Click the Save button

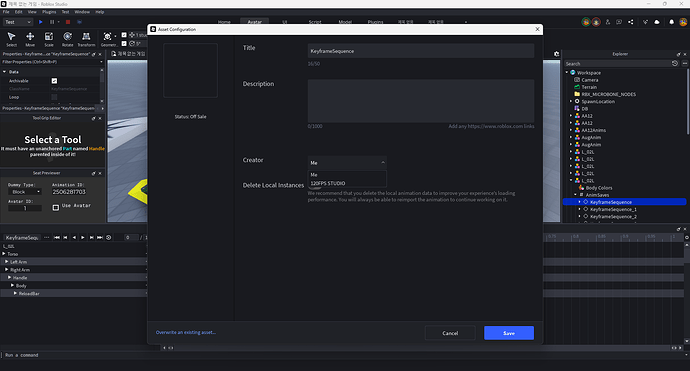pyautogui.click(x=509, y=333)
